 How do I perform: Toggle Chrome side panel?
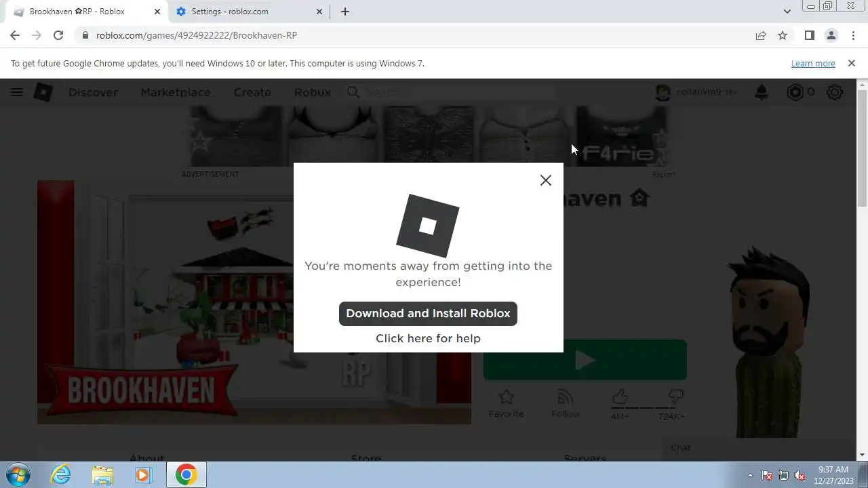click(x=809, y=35)
